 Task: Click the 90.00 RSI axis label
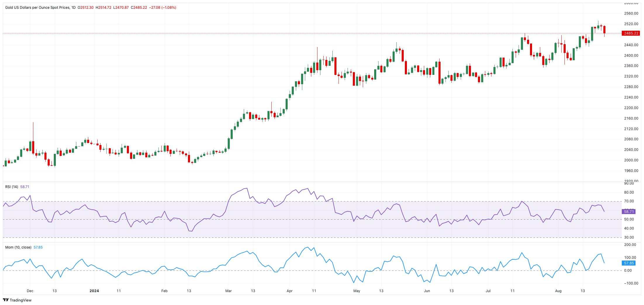pos(629,183)
